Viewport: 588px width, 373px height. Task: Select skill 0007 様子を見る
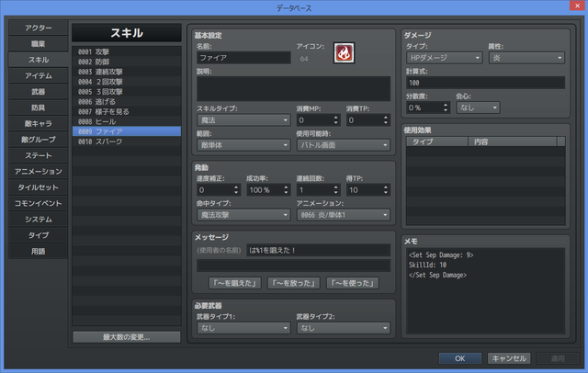[x=127, y=111]
